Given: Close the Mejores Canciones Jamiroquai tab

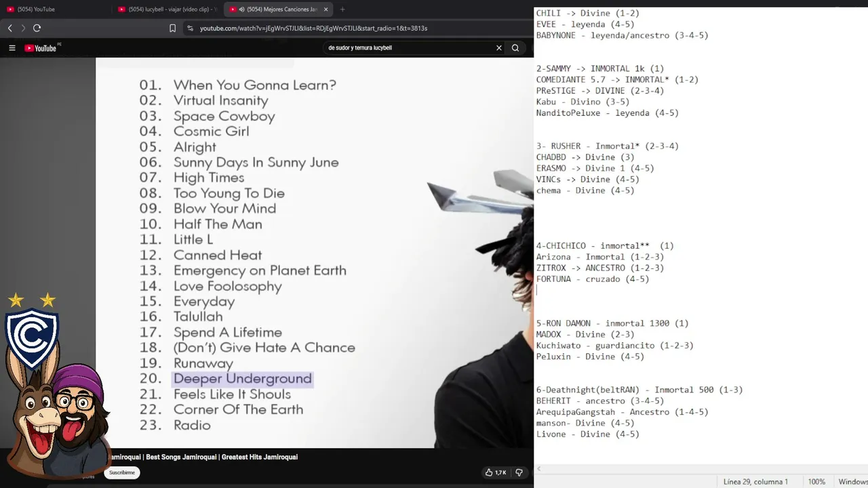Looking at the screenshot, I should (x=325, y=9).
